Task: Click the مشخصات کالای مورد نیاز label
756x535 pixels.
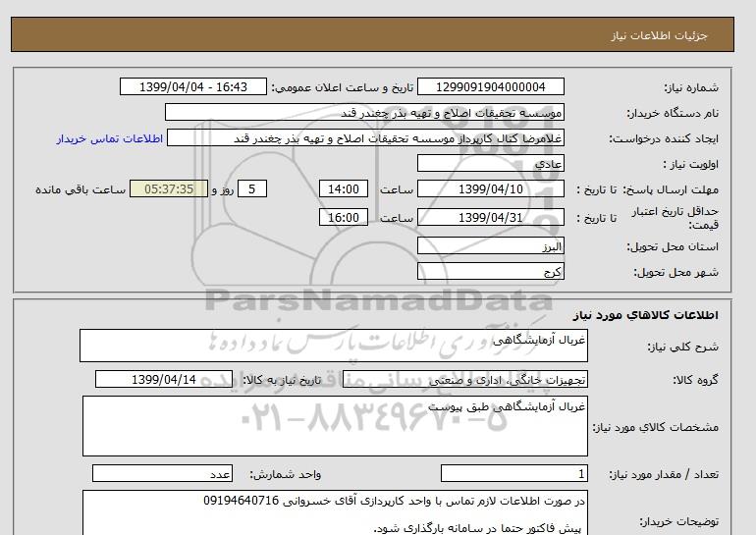Action: [x=656, y=427]
